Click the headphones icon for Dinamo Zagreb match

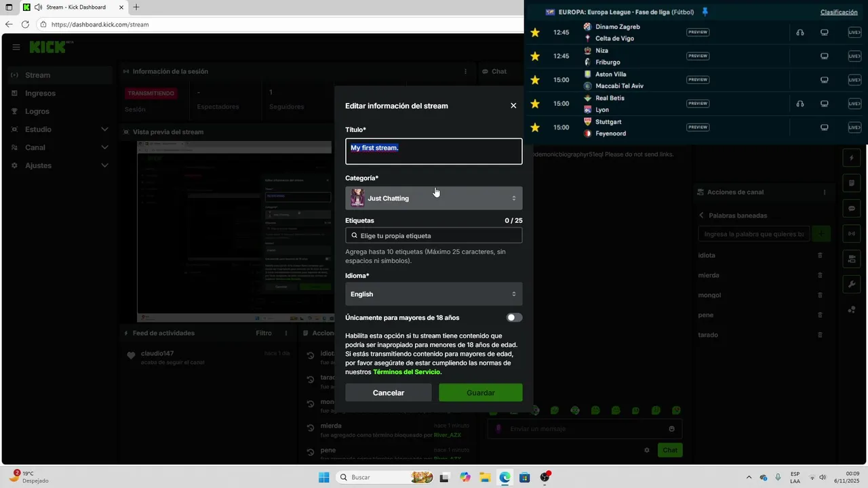(800, 33)
